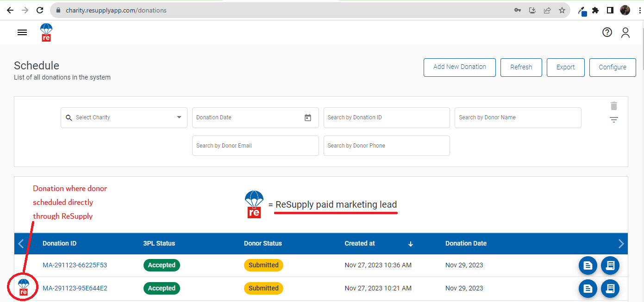Open the Chrome profile avatar
This screenshot has width=644, height=302.
[625, 10]
